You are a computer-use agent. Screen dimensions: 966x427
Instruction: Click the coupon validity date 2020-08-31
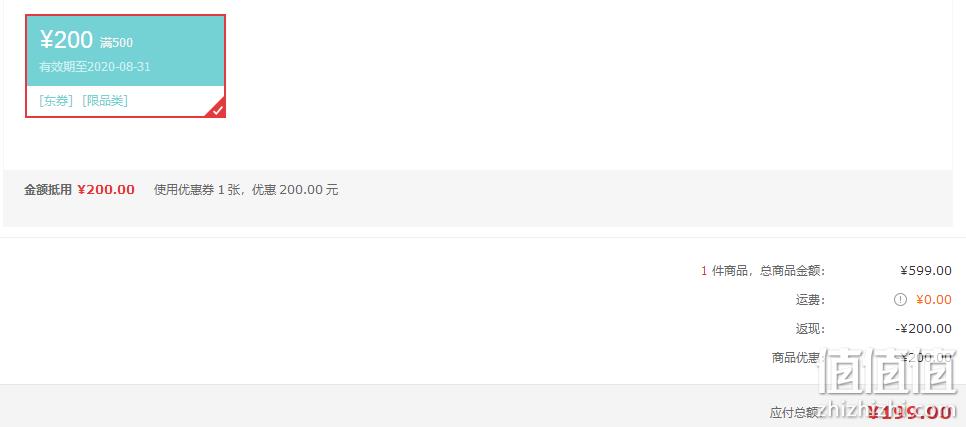pyautogui.click(x=119, y=67)
